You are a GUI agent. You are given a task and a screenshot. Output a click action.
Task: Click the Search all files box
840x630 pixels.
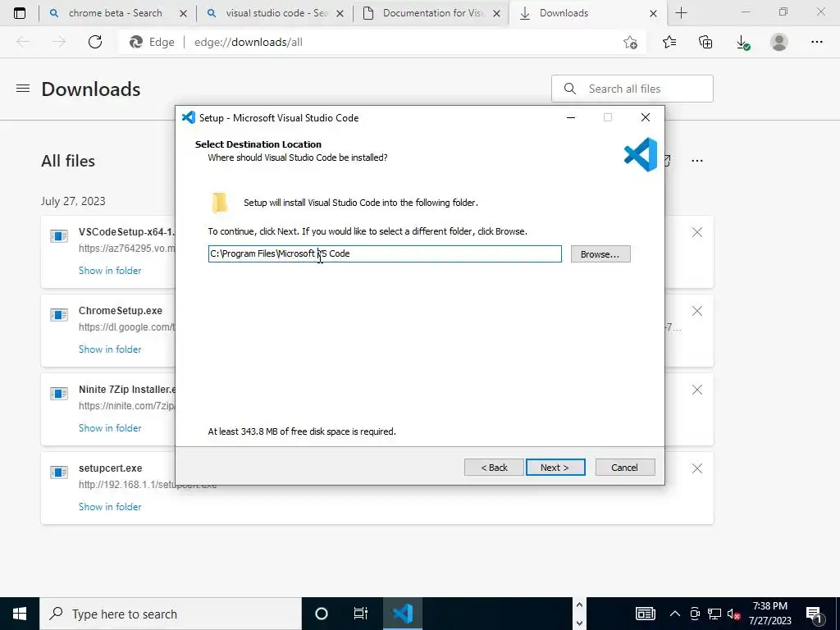pyautogui.click(x=632, y=89)
